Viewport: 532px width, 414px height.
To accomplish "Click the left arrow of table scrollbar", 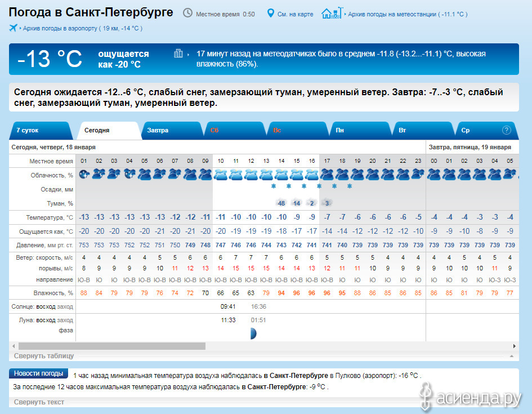I will pyautogui.click(x=14, y=346).
